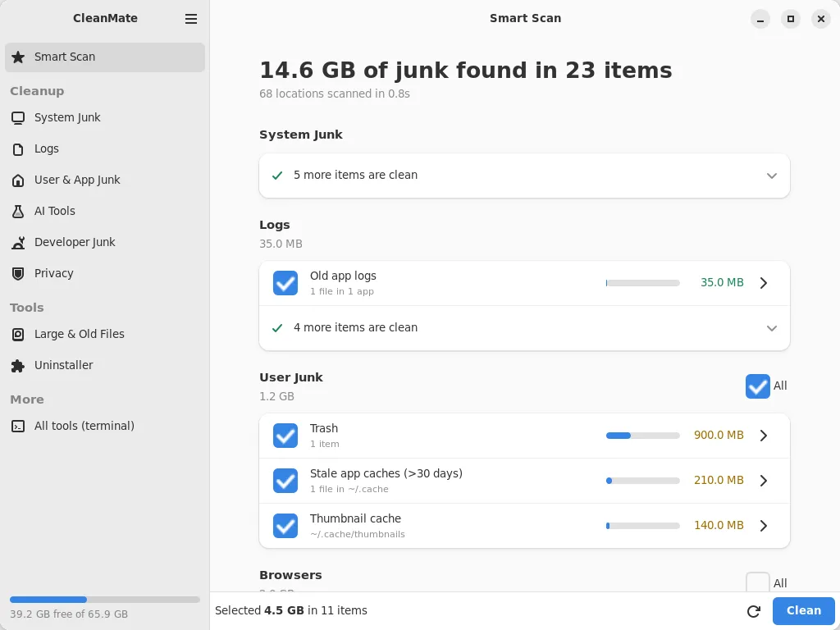Click the 210.0 MB size value
840x630 pixels.
coord(719,481)
